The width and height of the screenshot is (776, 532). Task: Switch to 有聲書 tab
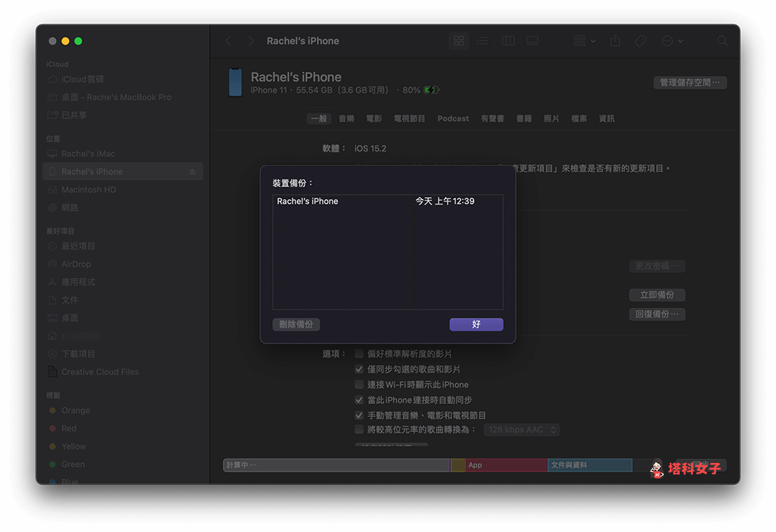click(x=493, y=119)
